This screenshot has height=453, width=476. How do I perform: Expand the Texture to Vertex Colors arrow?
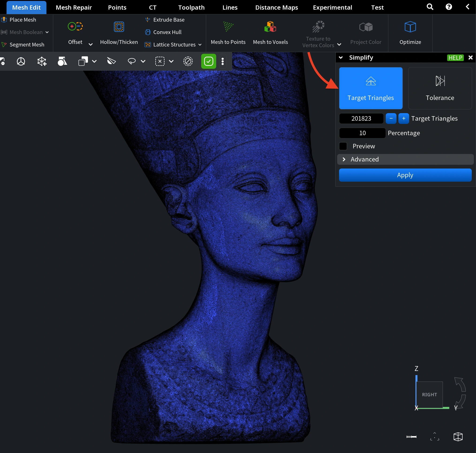click(339, 44)
